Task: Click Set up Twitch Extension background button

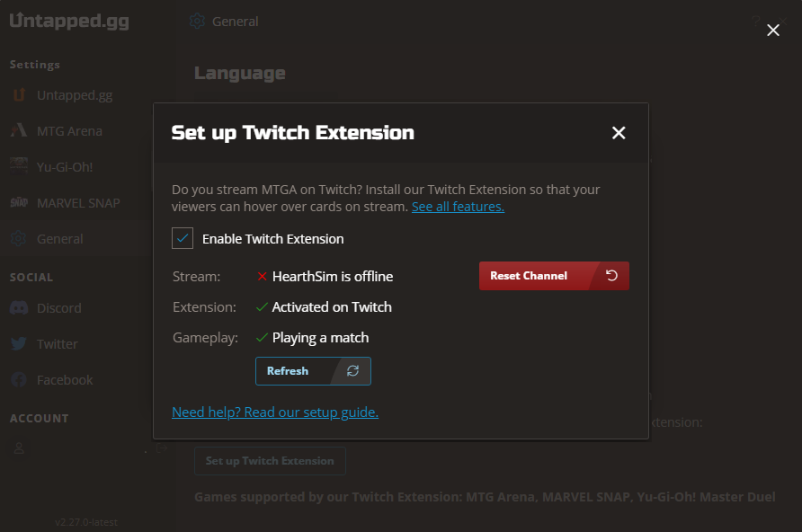Action: point(270,461)
